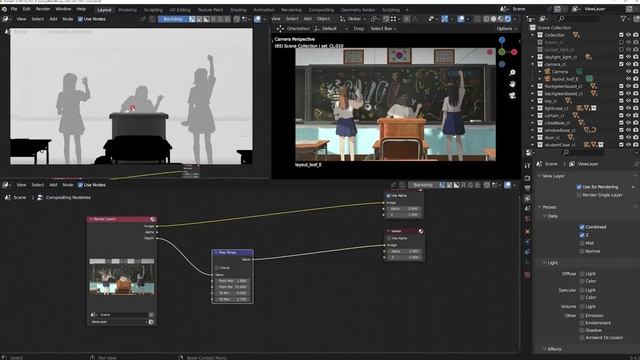Open the Global transform orientation dropdown
The width and height of the screenshot is (640, 360).
pyautogui.click(x=353, y=19)
